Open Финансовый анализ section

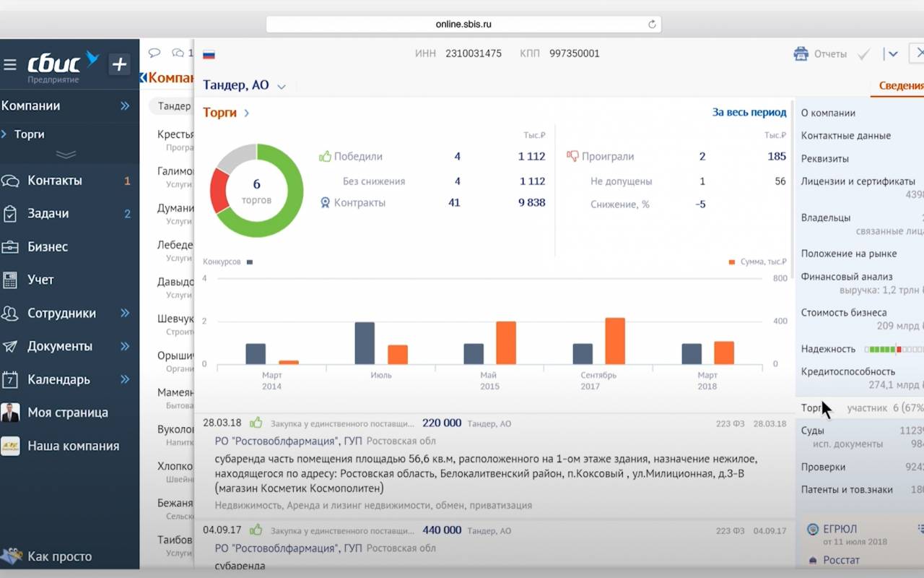click(x=847, y=277)
